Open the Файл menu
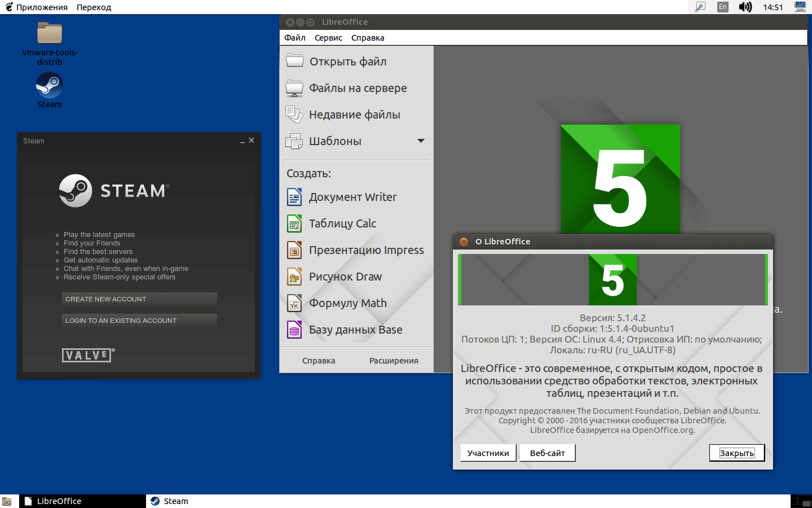Viewport: 812px width, 508px height. (295, 38)
